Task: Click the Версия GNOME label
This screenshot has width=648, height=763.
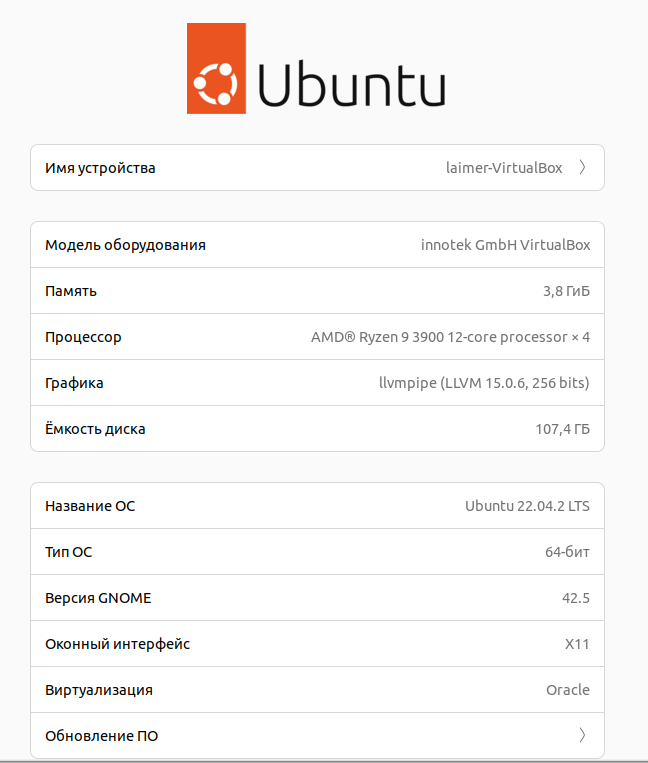Action: pyautogui.click(x=98, y=598)
